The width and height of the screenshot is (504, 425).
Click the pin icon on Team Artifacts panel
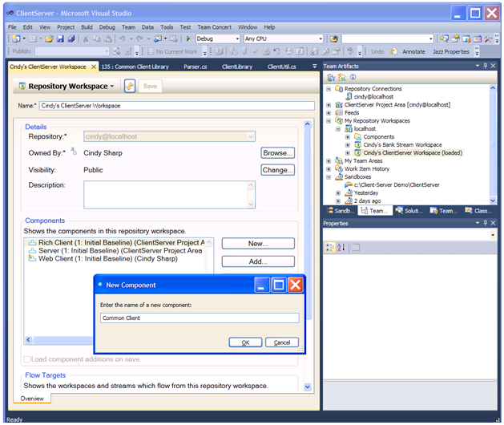(486, 66)
